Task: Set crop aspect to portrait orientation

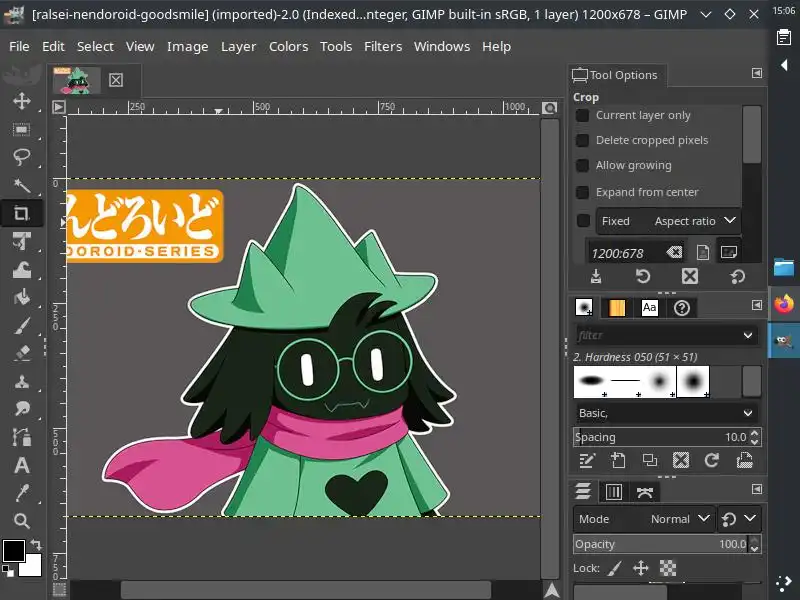Action: click(703, 252)
